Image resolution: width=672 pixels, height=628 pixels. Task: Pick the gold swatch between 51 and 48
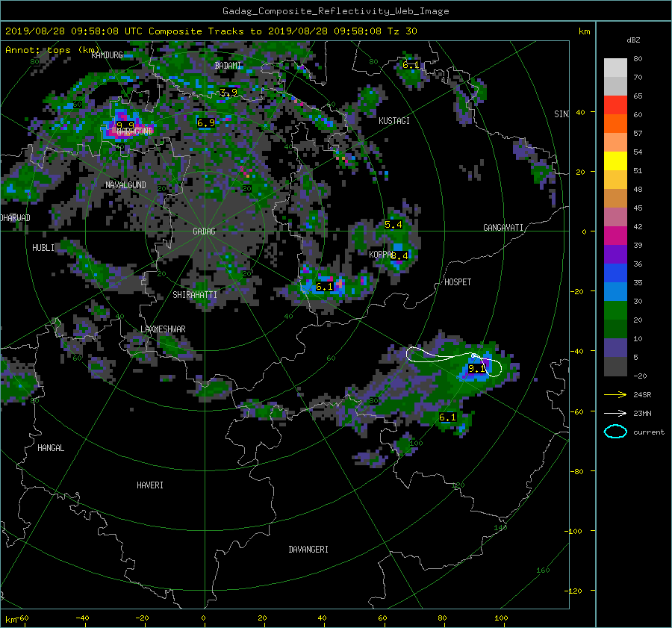click(x=615, y=180)
